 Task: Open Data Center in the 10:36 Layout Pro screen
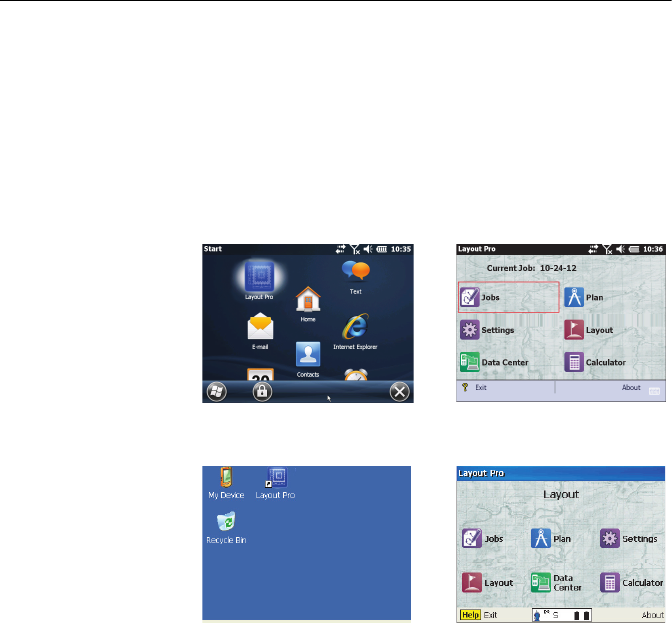click(494, 362)
